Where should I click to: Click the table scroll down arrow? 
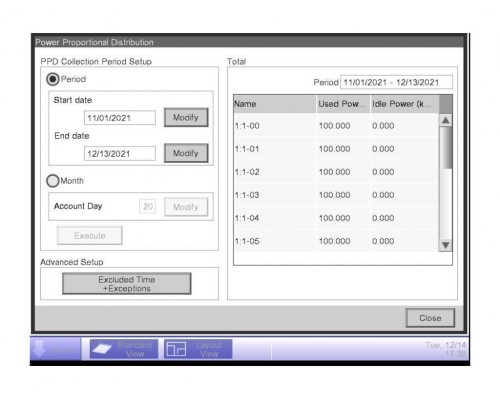[446, 245]
